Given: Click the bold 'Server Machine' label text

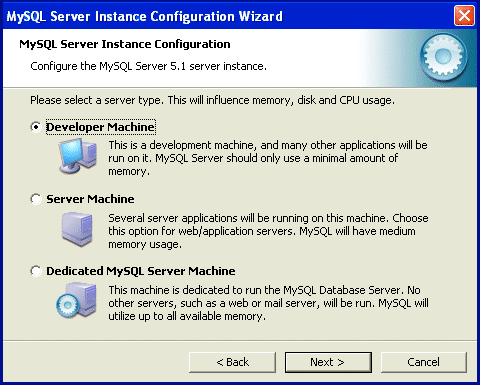Looking at the screenshot, I should coord(90,199).
